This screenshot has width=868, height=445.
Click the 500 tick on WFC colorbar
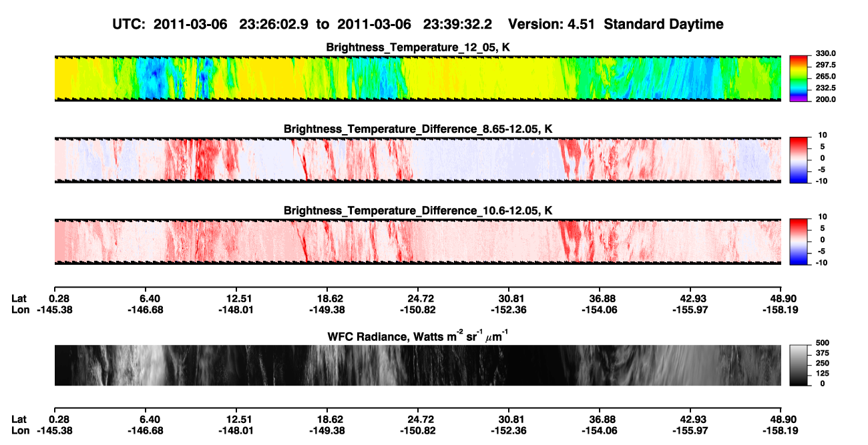[822, 343]
